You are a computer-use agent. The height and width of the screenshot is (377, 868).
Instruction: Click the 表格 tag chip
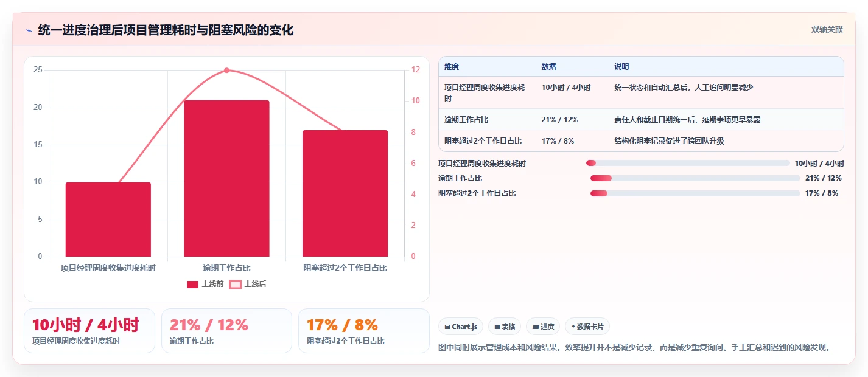click(x=505, y=327)
